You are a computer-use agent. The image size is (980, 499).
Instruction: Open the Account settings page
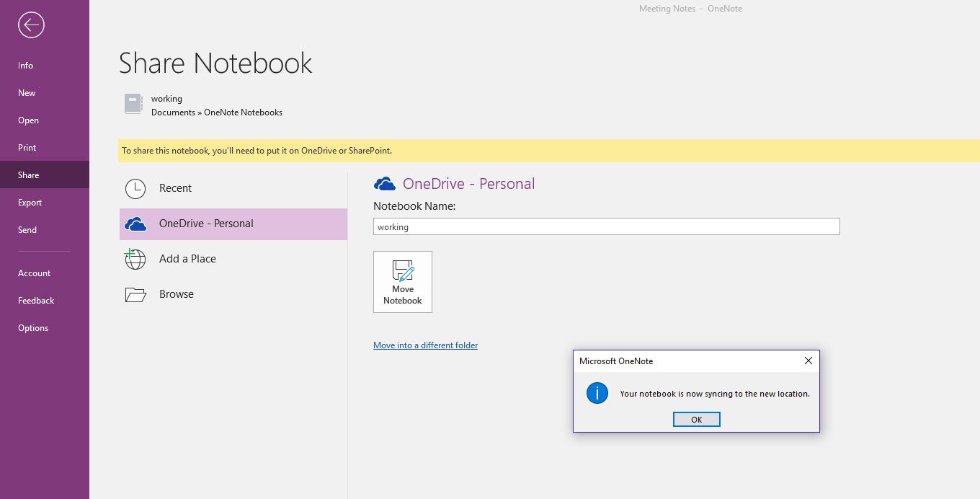click(x=34, y=273)
